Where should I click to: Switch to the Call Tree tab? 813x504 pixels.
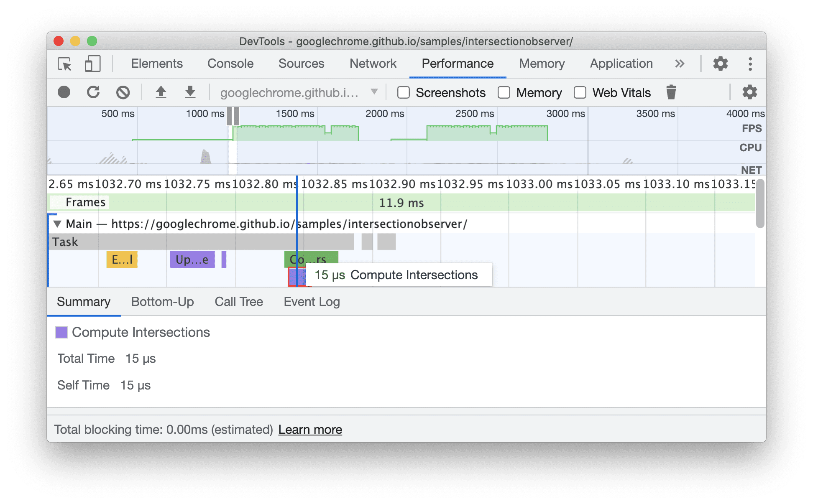pyautogui.click(x=238, y=301)
